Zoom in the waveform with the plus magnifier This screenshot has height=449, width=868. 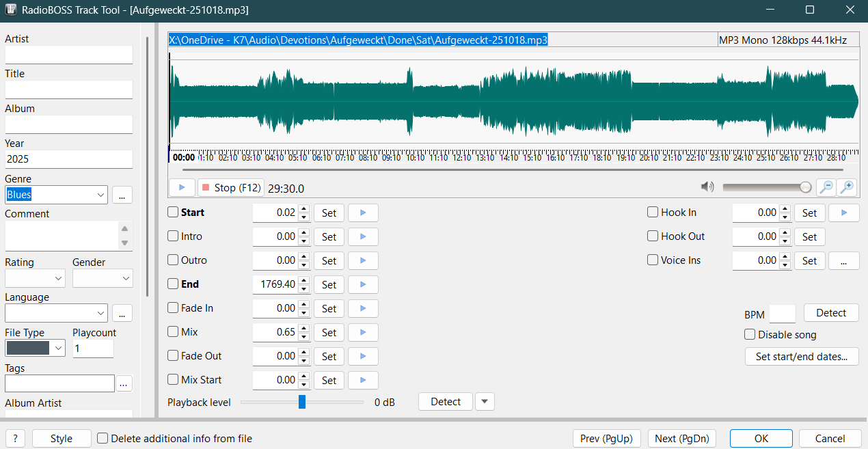[x=847, y=187]
